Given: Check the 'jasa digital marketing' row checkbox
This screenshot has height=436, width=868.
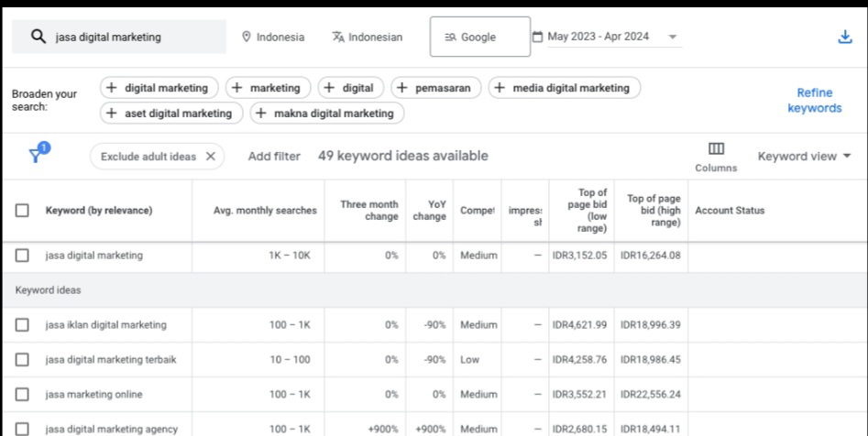Looking at the screenshot, I should click(22, 255).
